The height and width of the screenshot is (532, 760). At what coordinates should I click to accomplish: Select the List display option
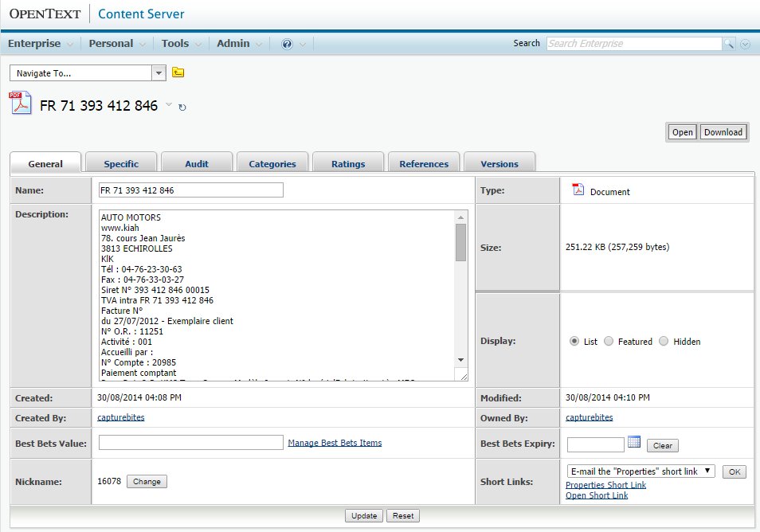574,341
